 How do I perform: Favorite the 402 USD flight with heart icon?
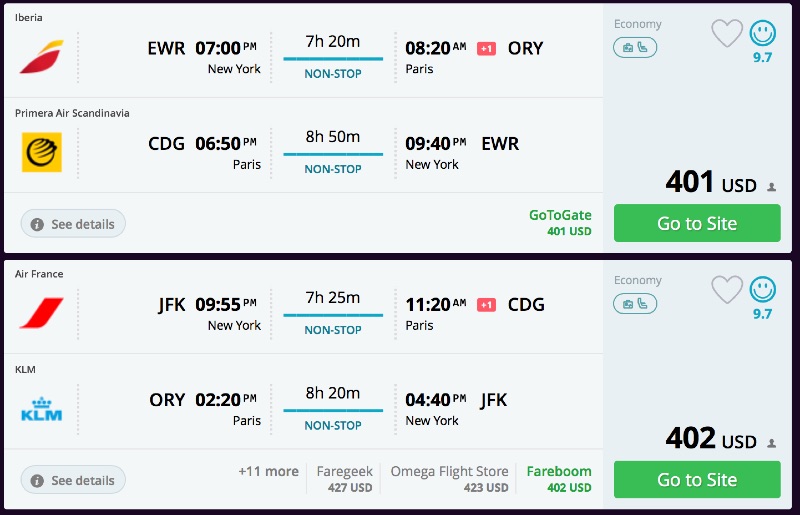(727, 290)
